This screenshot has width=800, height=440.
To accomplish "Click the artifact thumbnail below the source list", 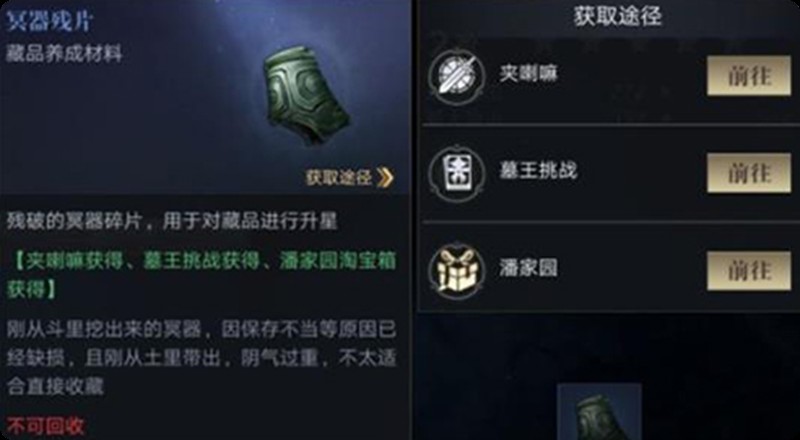I will (x=599, y=412).
